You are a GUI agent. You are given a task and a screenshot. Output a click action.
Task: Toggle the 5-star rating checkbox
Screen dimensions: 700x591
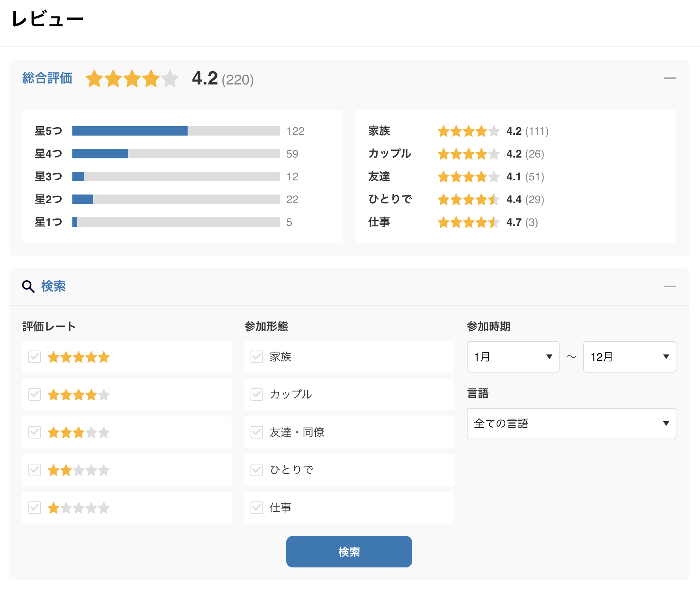click(35, 357)
